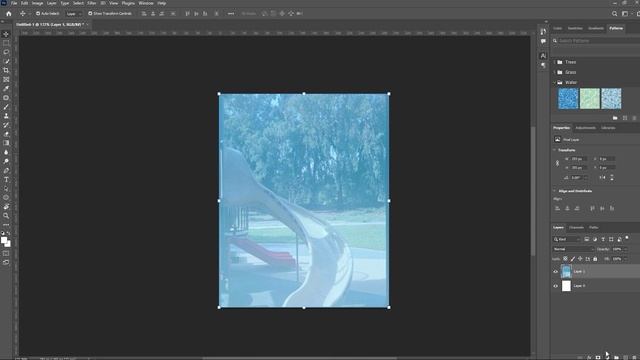The height and width of the screenshot is (360, 640).
Task: Open the Image menu
Action: pos(37,3)
